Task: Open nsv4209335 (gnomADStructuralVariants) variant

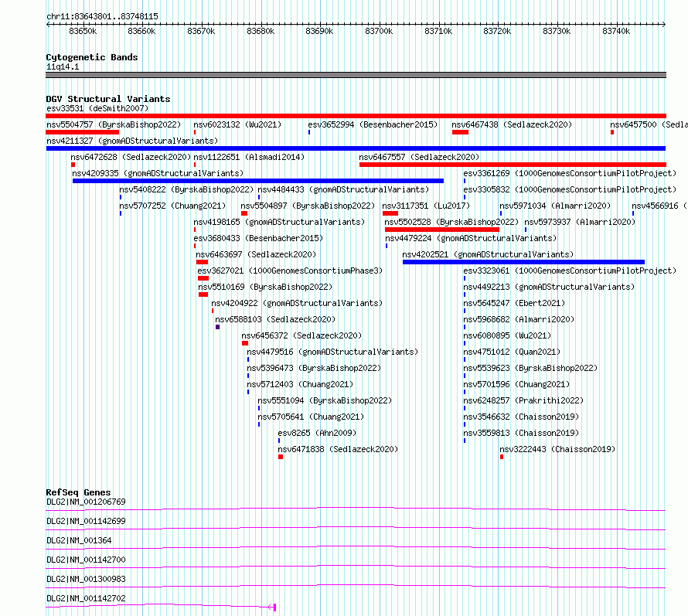Action: (158, 173)
